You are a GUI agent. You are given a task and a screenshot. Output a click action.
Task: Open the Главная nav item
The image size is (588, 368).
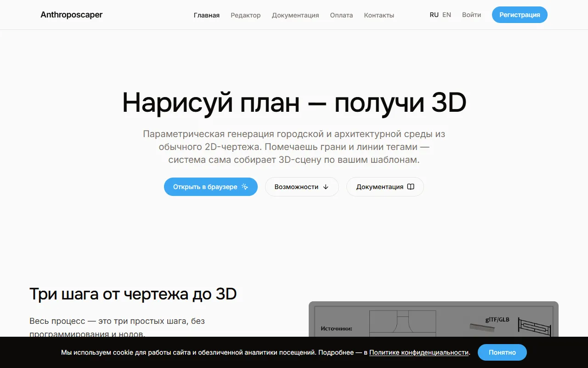click(207, 15)
